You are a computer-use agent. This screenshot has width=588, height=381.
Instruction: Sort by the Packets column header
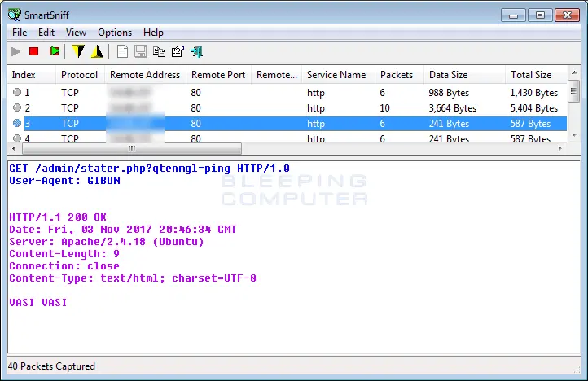(399, 75)
